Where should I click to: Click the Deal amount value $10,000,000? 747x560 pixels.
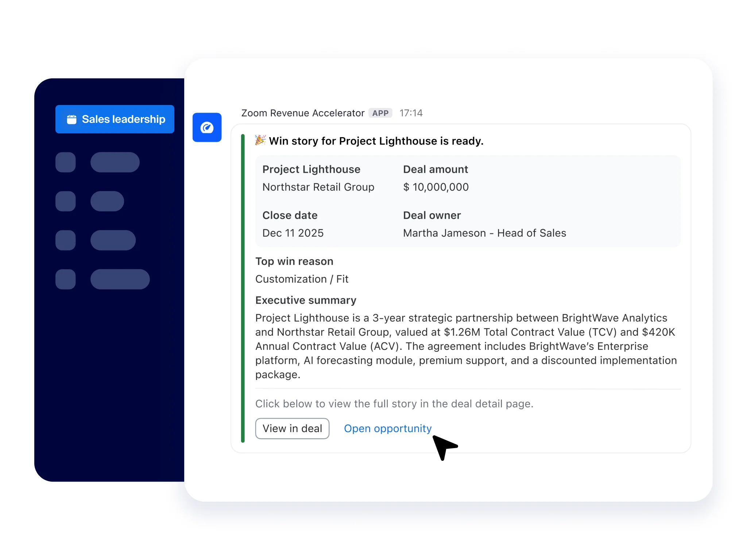pos(436,187)
